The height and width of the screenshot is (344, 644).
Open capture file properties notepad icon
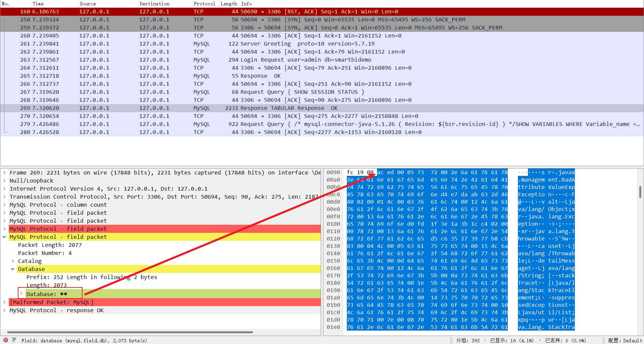coord(14,340)
